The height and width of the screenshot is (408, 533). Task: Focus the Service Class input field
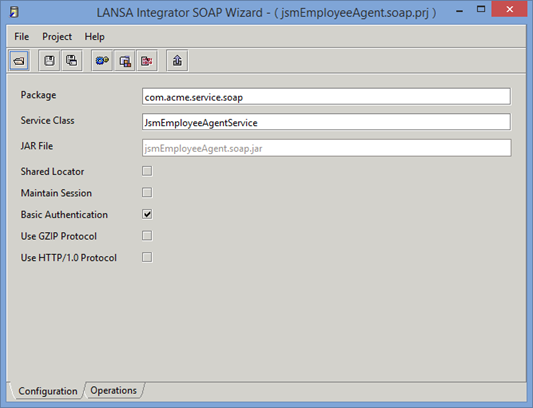(326, 122)
